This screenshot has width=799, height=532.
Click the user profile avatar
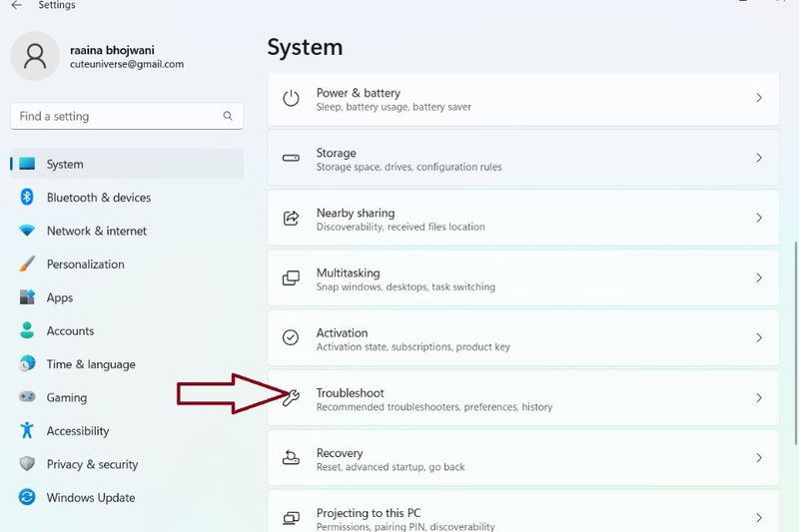coord(35,56)
